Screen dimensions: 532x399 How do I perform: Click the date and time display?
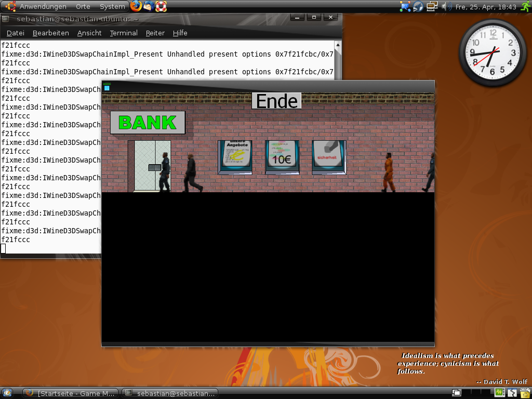coord(486,7)
